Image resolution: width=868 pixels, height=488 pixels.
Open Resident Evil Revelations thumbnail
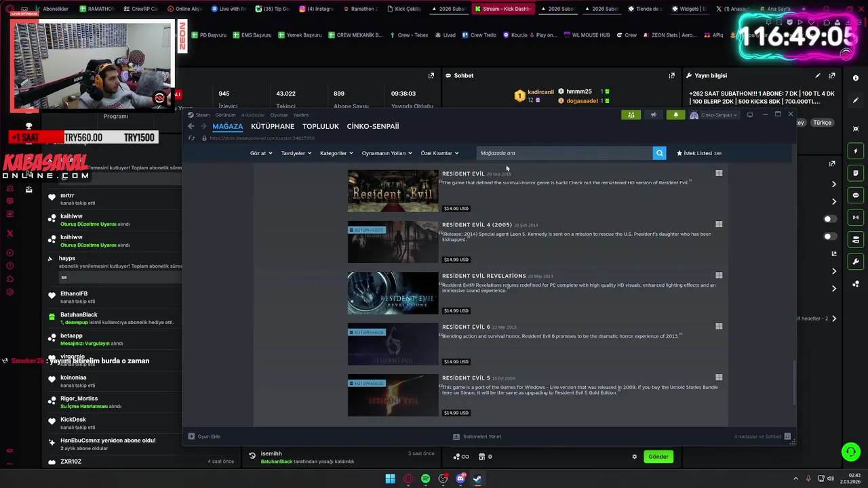pos(393,293)
